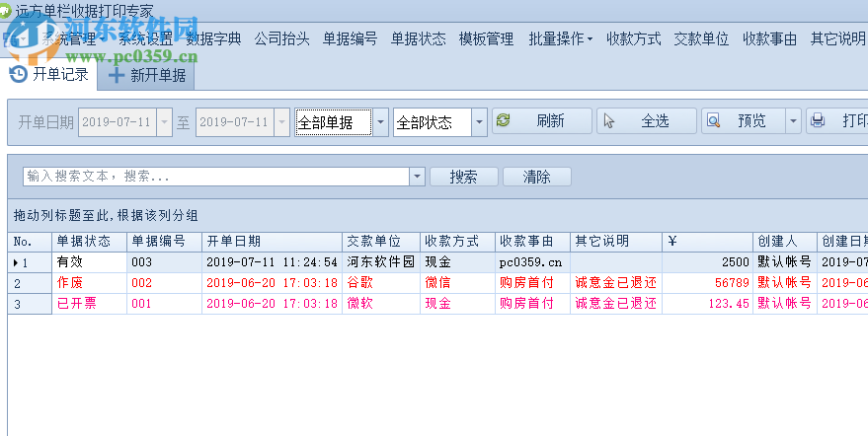Screen dimensions: 868x436
Task: Open the 交款单位 menu
Action: (x=701, y=38)
